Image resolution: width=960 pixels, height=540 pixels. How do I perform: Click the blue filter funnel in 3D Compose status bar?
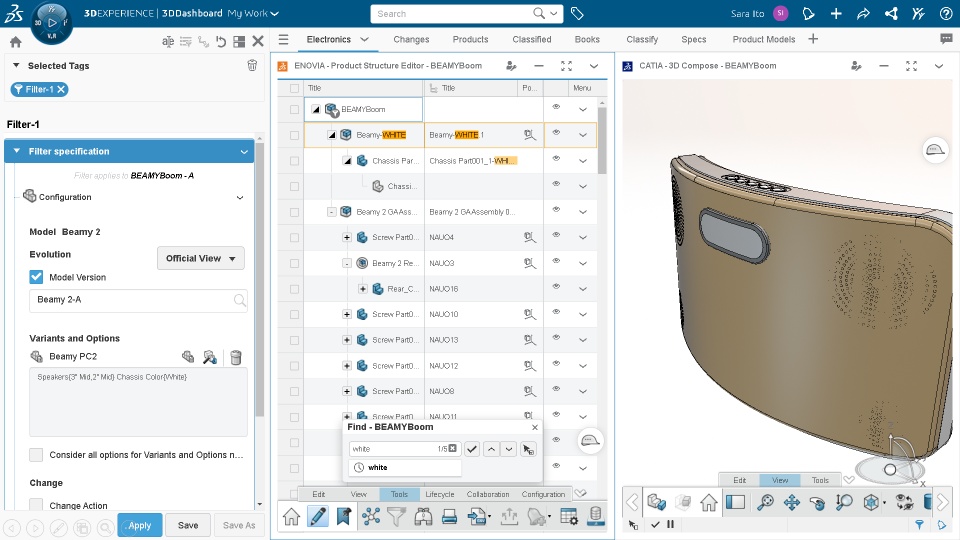coord(919,525)
